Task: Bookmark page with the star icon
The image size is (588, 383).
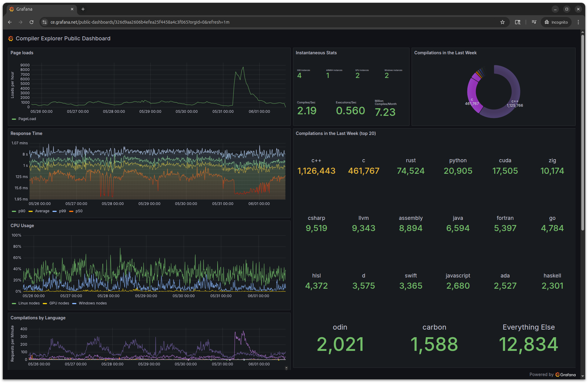Action: tap(503, 22)
